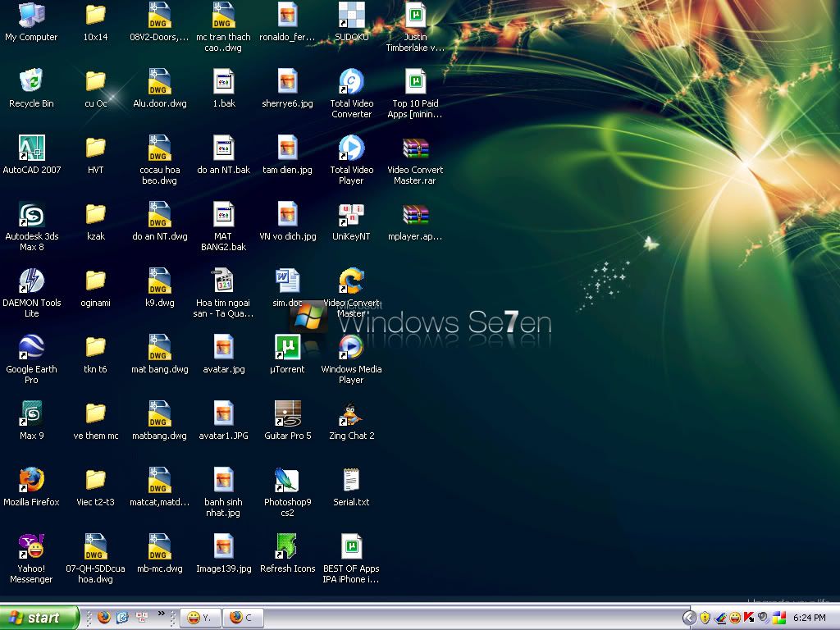Screen dimensions: 840x630
Task: Click the Start button
Action: 39,618
